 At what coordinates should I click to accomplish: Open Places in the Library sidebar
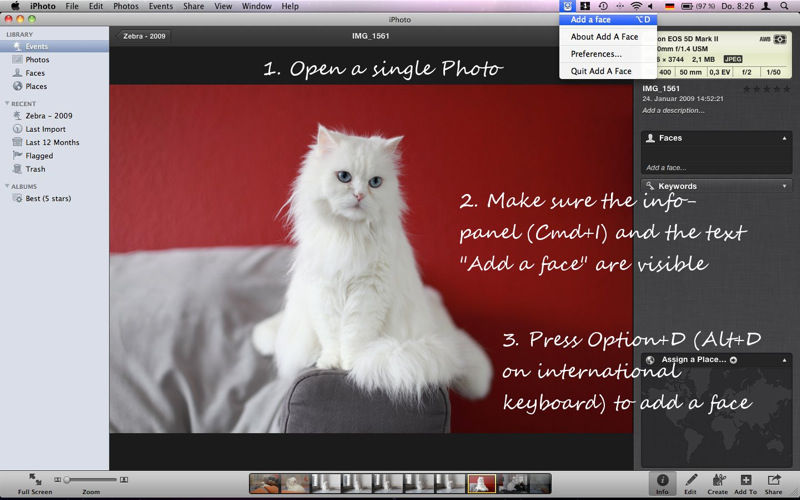tap(35, 87)
